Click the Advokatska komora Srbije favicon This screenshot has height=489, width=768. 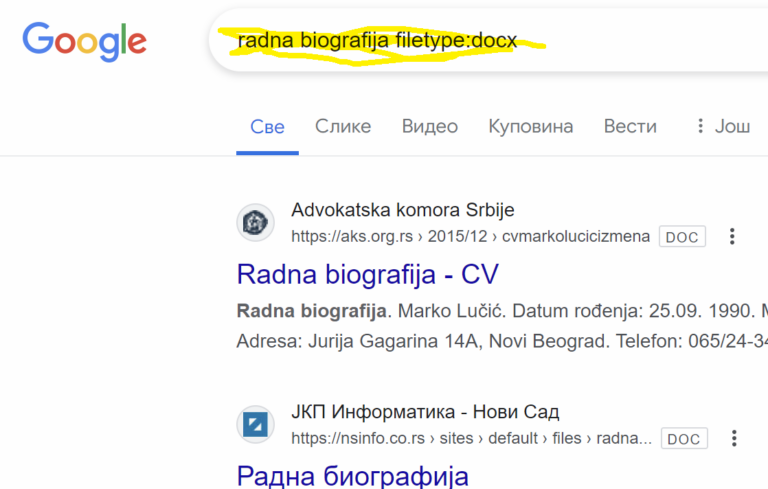(x=255, y=222)
